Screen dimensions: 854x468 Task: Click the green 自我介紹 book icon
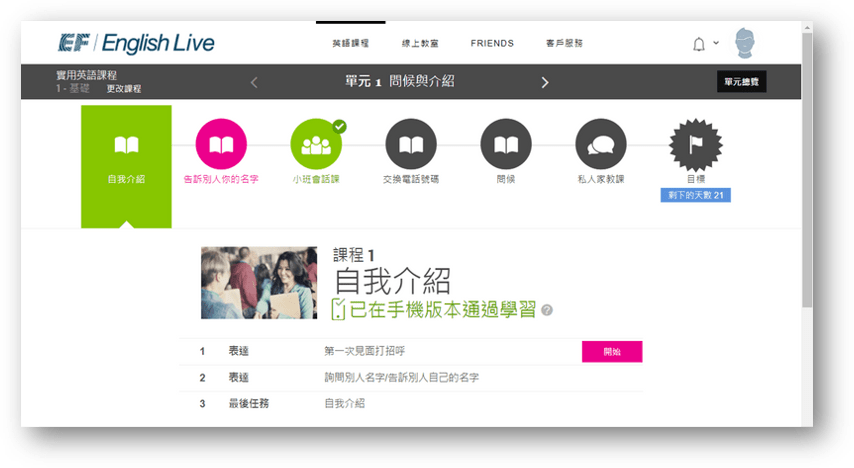click(126, 146)
